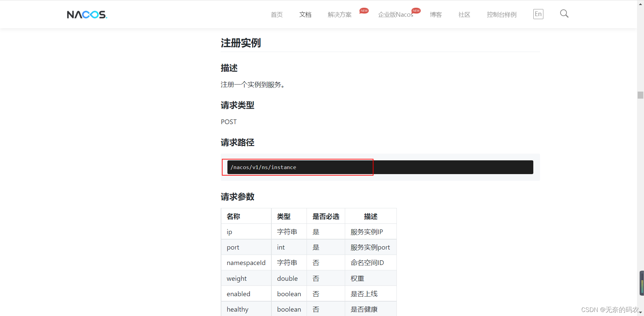The image size is (644, 316).
Task: Open the 控制台样例 menu item
Action: pyautogui.click(x=502, y=15)
